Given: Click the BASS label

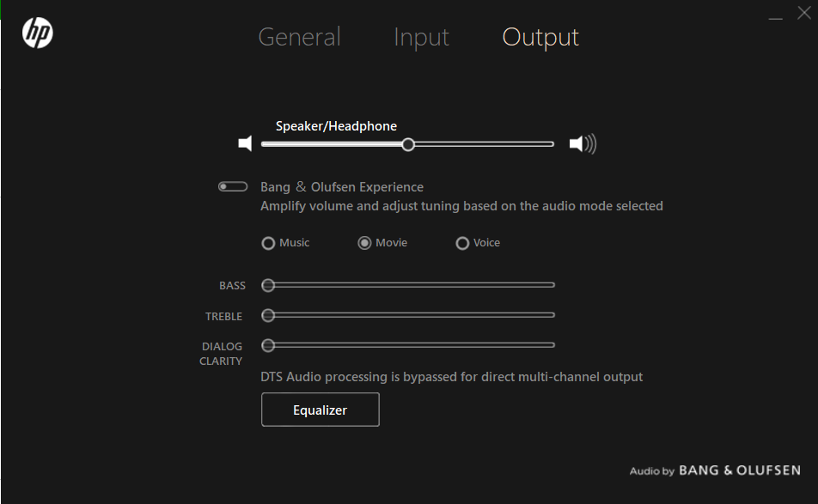Looking at the screenshot, I should point(232,286).
